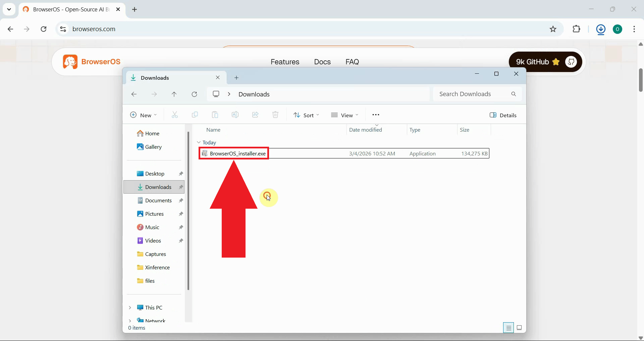Go up one folder level arrow
The image size is (644, 341).
[x=174, y=94]
